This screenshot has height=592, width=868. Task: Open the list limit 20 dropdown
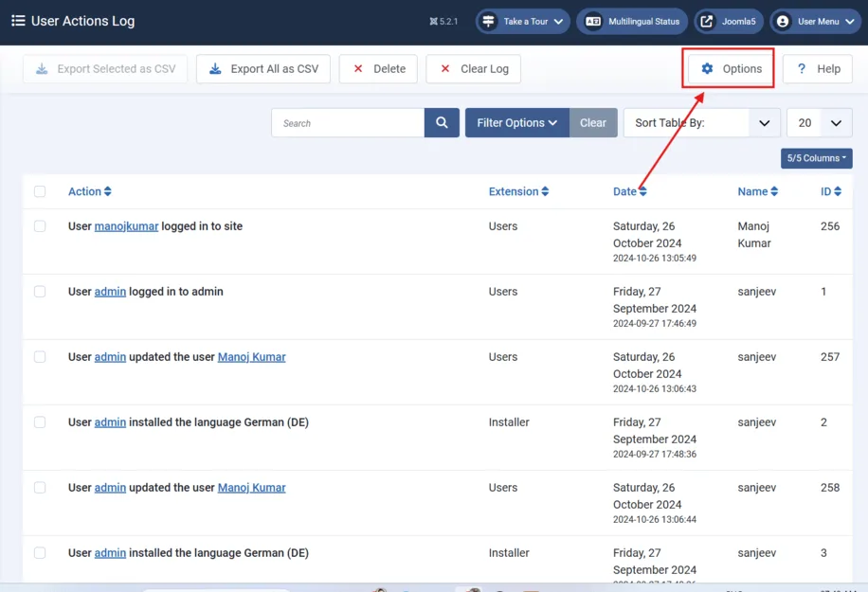[820, 123]
